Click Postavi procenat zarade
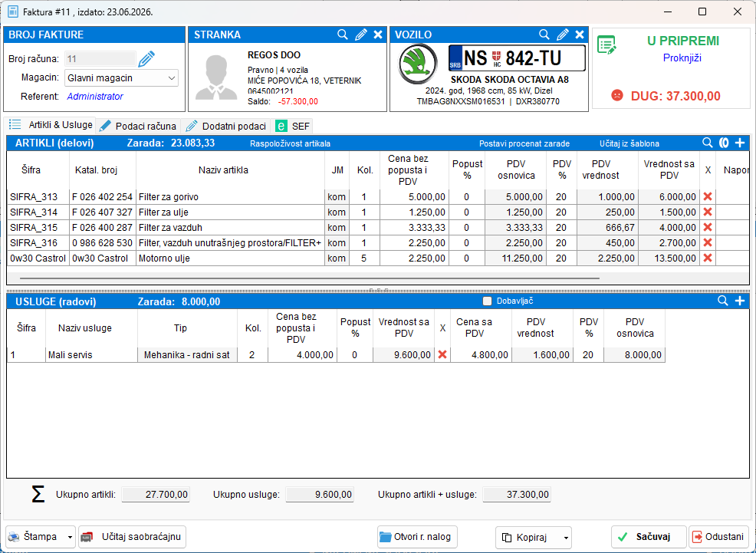The height and width of the screenshot is (553, 756). (524, 143)
